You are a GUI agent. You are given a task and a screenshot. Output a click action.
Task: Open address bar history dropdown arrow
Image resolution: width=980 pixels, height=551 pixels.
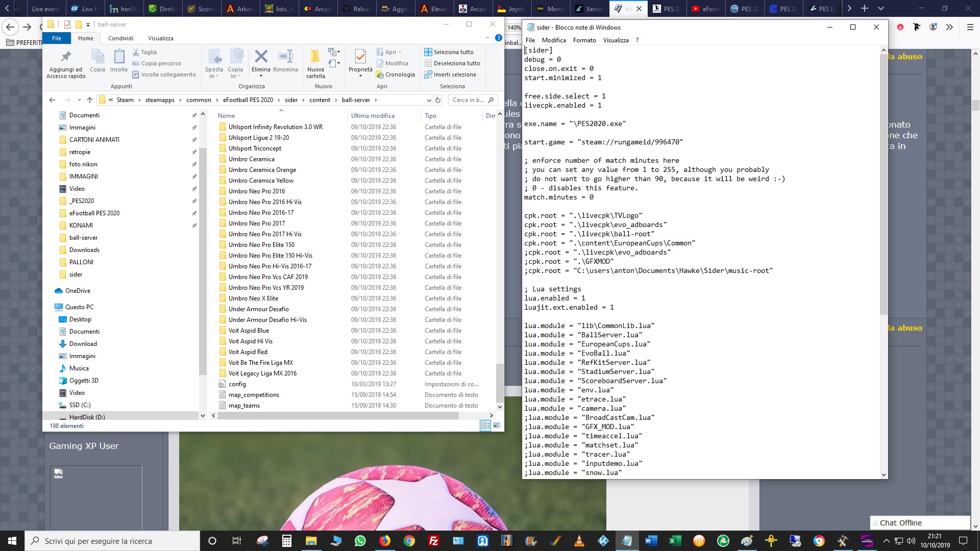429,100
